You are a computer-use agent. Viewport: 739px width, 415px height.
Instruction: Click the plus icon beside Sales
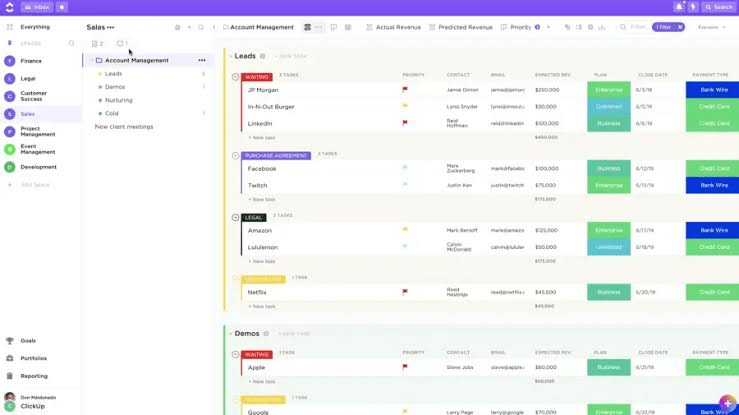tap(189, 27)
